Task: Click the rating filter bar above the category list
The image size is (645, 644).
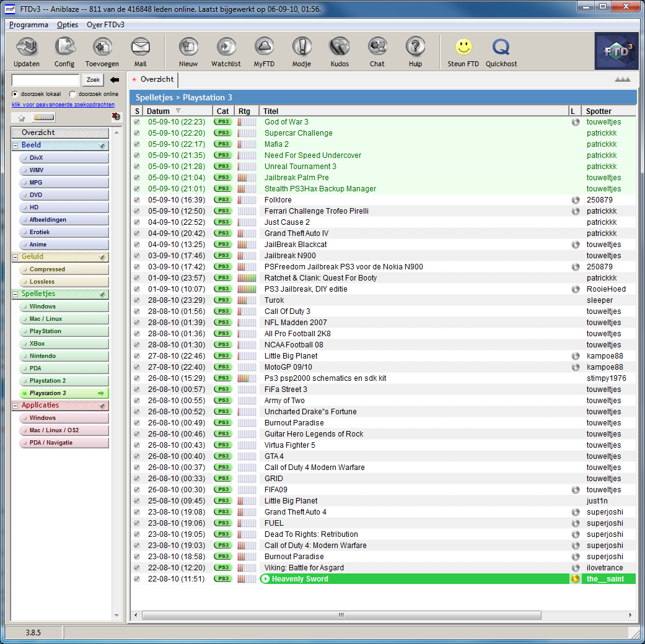Action: coord(44,118)
